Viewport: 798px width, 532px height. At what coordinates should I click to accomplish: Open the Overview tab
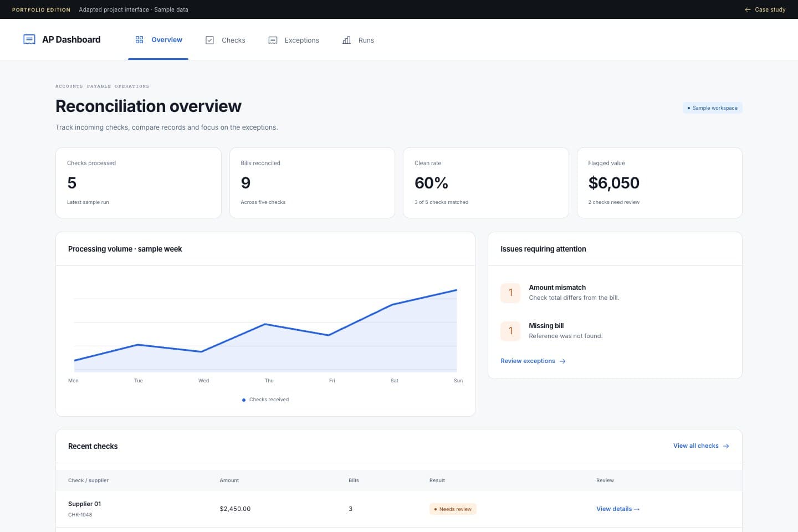tap(158, 40)
